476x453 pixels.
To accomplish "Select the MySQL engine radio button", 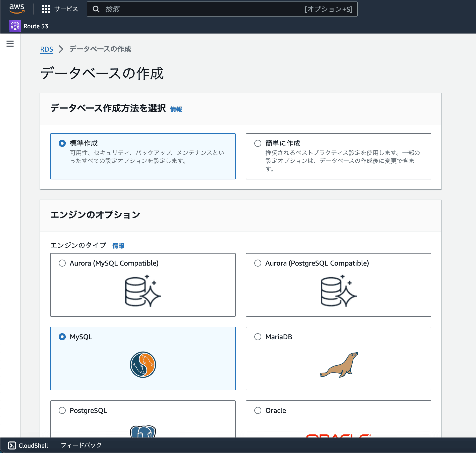I will pyautogui.click(x=62, y=337).
